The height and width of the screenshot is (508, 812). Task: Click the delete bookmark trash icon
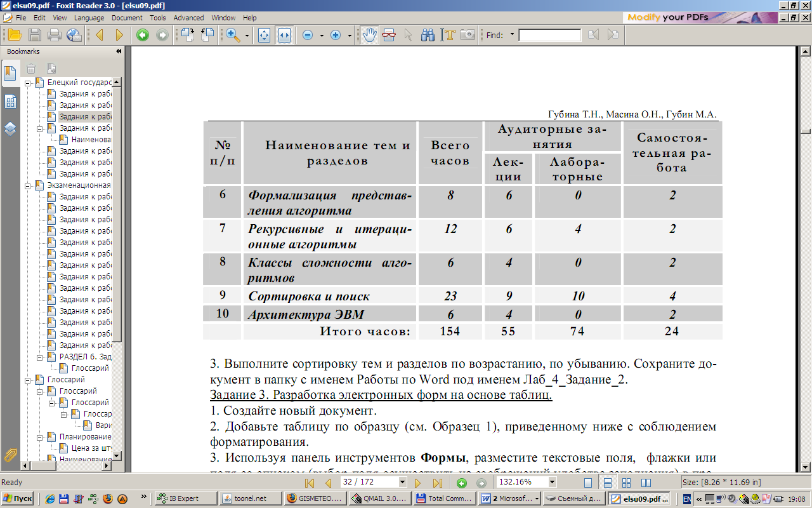tap(30, 69)
